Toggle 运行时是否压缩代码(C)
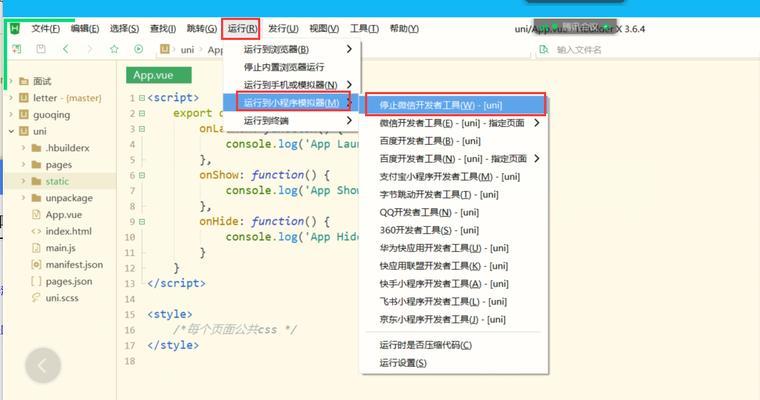Screen dimensions: 760x400 (x=455, y=345)
